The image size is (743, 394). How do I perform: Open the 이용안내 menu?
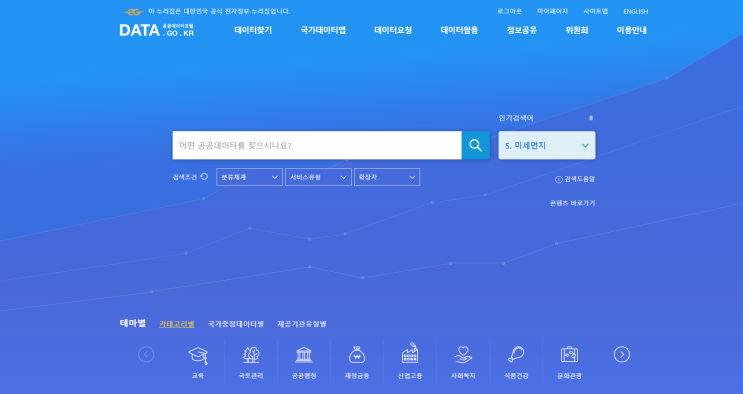(x=632, y=30)
